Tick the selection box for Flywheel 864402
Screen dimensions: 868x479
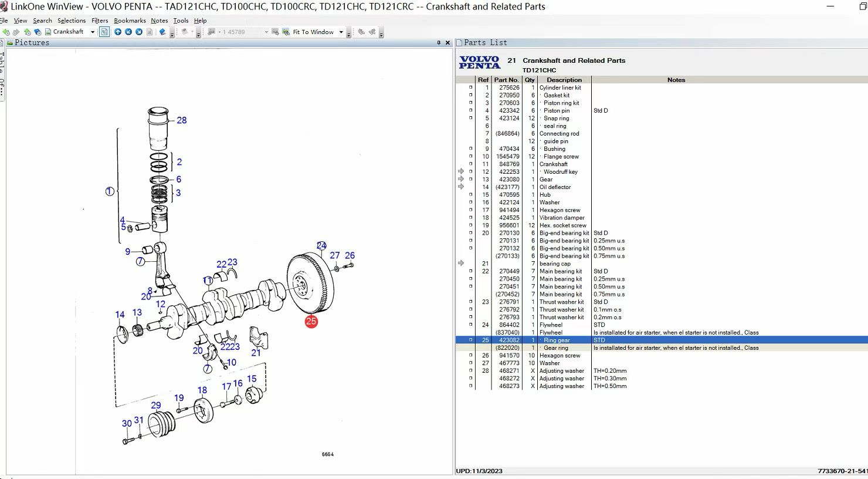click(470, 325)
